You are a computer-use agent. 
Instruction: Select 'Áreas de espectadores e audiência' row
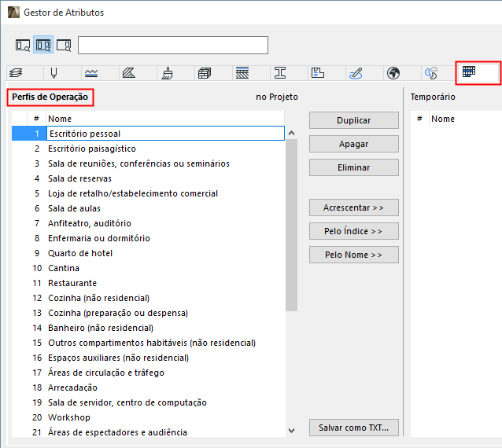(x=148, y=432)
